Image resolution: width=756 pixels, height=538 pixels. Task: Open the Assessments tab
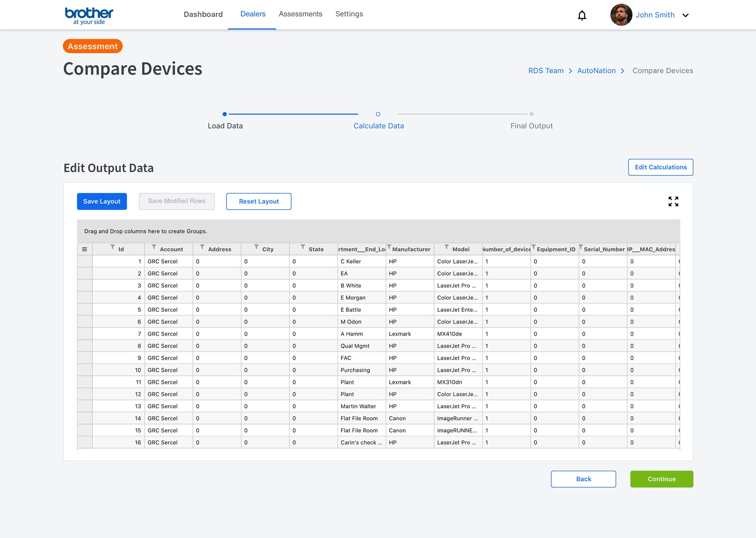(300, 14)
